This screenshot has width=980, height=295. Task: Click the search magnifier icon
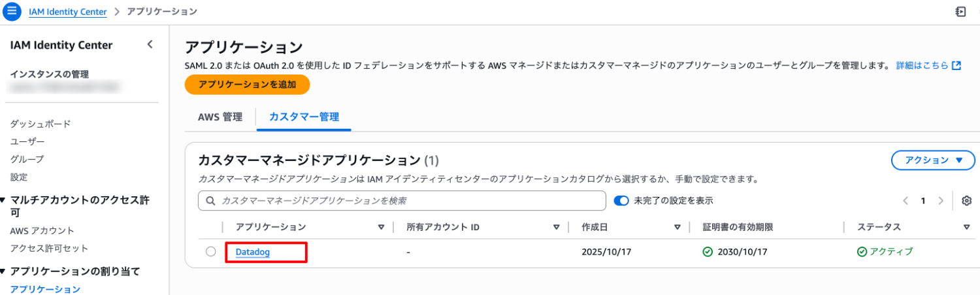click(210, 201)
